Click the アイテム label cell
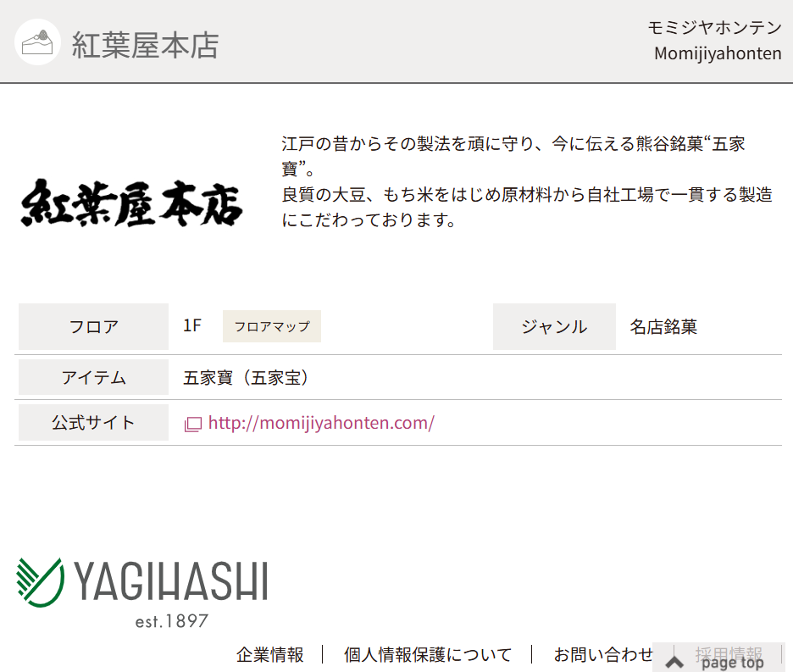The image size is (793, 672). pos(93,377)
